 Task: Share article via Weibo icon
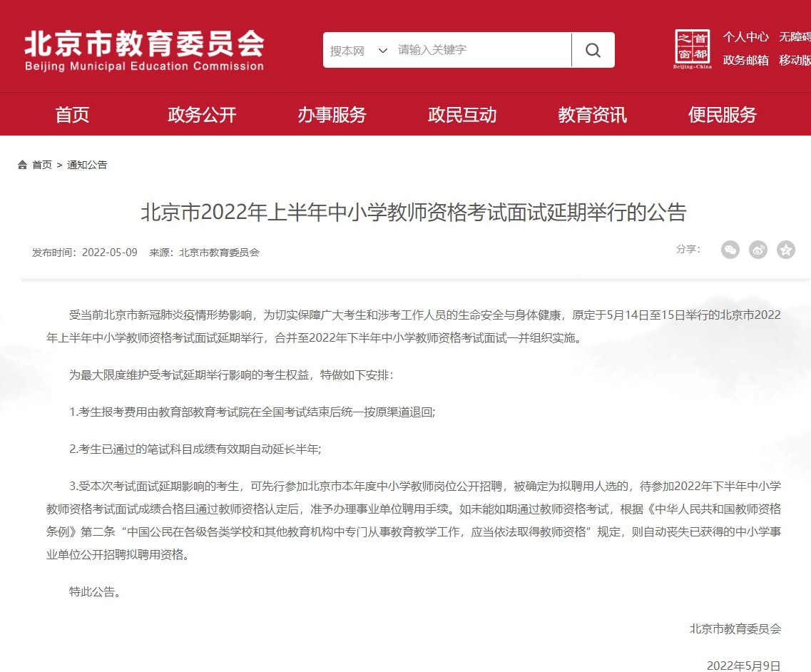tap(758, 250)
